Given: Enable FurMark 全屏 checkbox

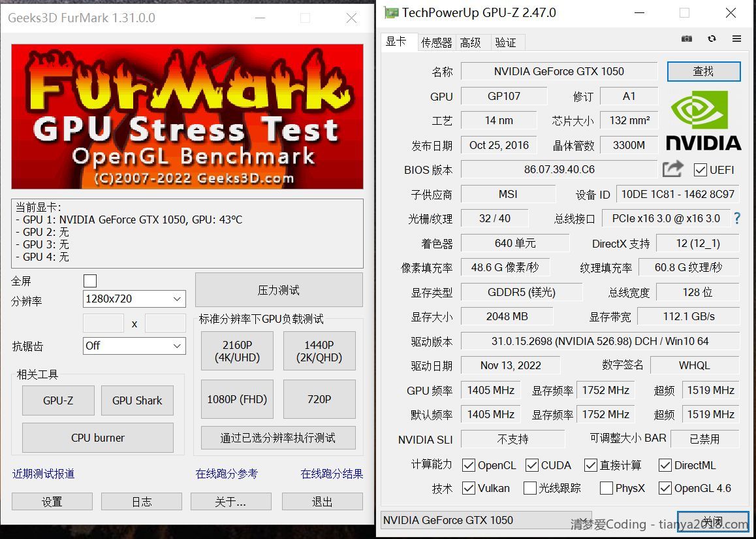Looking at the screenshot, I should (89, 281).
